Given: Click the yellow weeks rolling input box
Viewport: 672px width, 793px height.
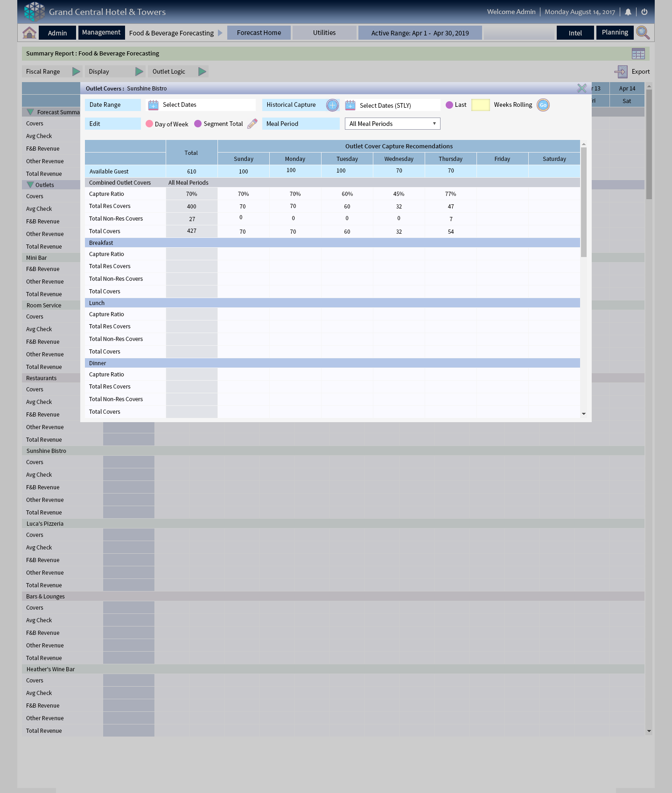Looking at the screenshot, I should click(480, 105).
